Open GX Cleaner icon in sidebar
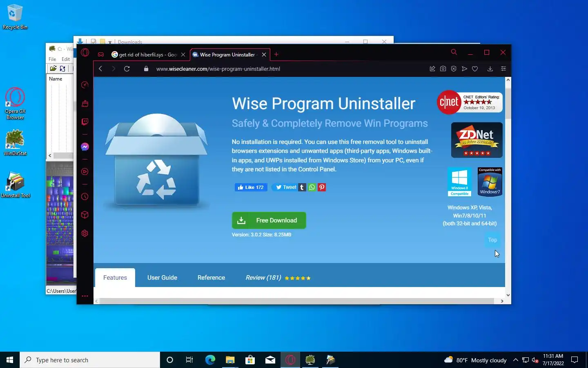Image resolution: width=588 pixels, height=368 pixels. pos(85,103)
